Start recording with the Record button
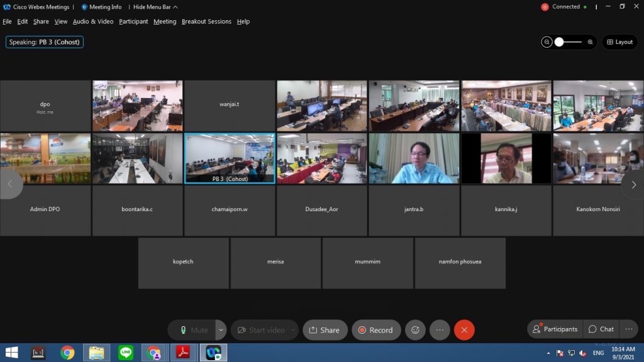 (x=375, y=330)
